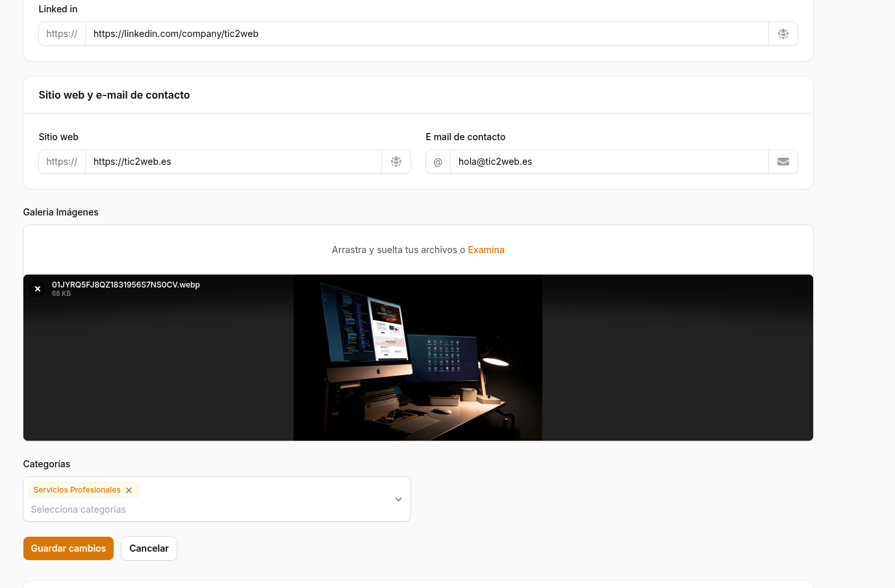
Task: Click the @ symbol prefix of the email field
Action: (438, 161)
